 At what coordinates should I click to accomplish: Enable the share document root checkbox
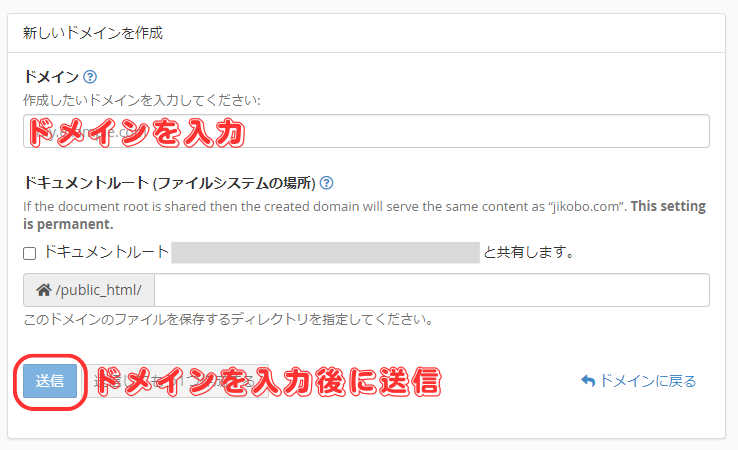coord(30,253)
